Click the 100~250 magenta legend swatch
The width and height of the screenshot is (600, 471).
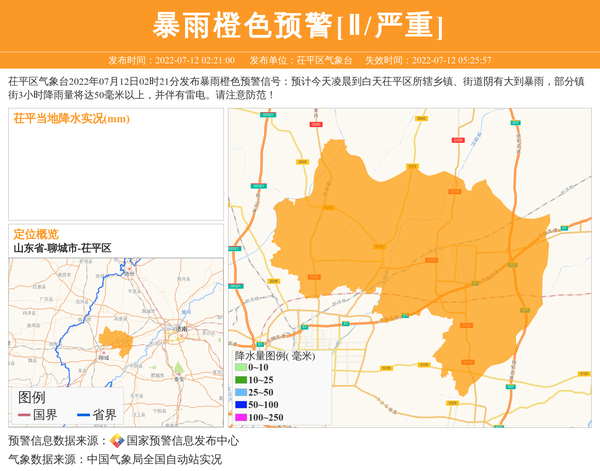240,417
